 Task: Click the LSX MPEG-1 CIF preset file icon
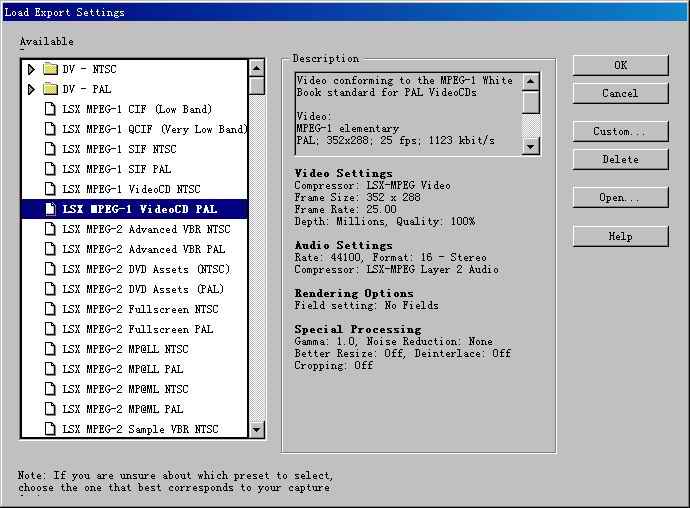point(50,109)
